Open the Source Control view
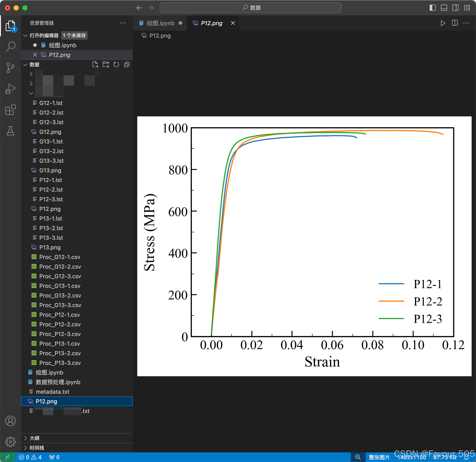This screenshot has height=462, width=476. coord(10,68)
